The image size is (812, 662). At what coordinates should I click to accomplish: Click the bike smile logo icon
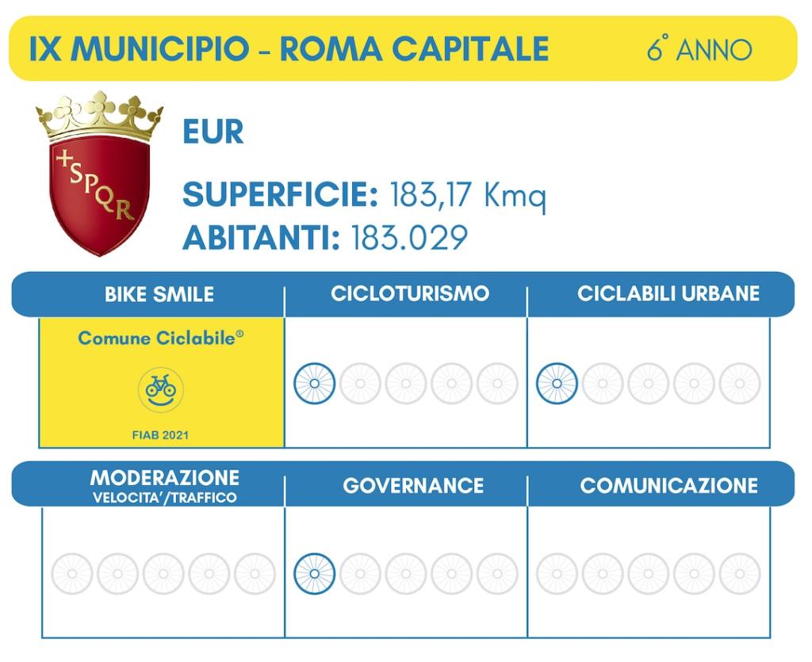160,390
